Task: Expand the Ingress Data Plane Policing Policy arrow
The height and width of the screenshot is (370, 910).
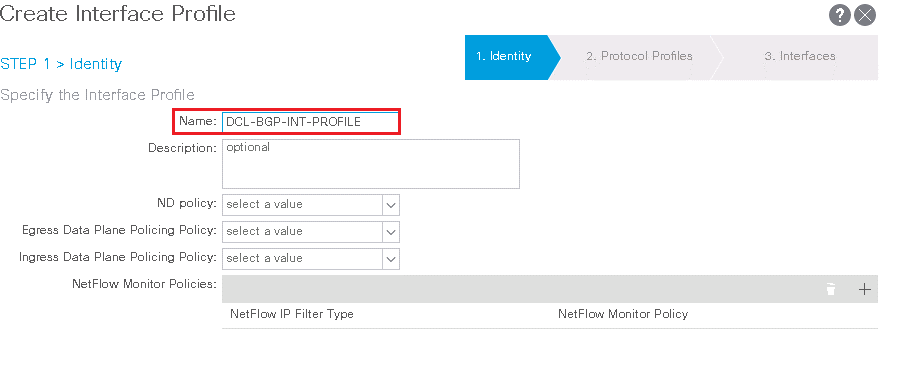Action: 391,259
